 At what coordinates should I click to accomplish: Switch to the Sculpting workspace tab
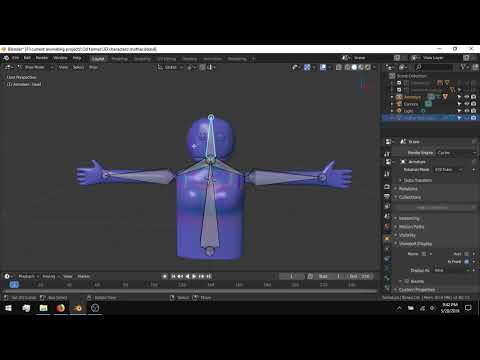coord(142,59)
